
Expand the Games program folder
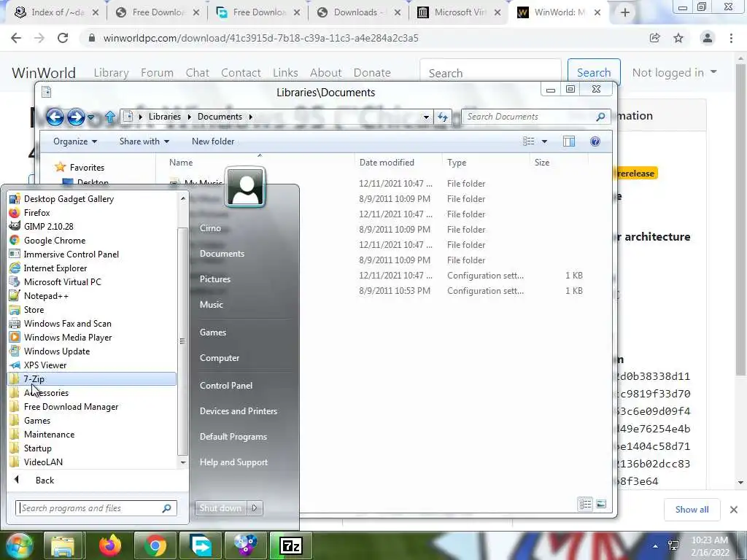pyautogui.click(x=37, y=421)
